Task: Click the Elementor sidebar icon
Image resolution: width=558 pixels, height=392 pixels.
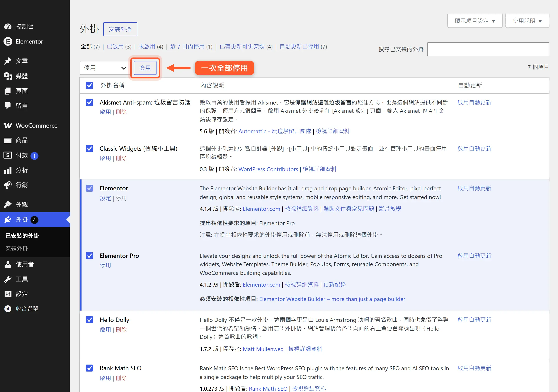Action: point(8,42)
